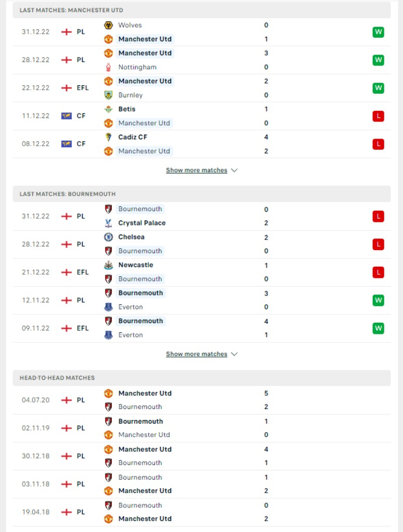The height and width of the screenshot is (532, 403).
Task: Open the 04.07.20 Manchester Utd 5-2 match row
Action: (201, 400)
